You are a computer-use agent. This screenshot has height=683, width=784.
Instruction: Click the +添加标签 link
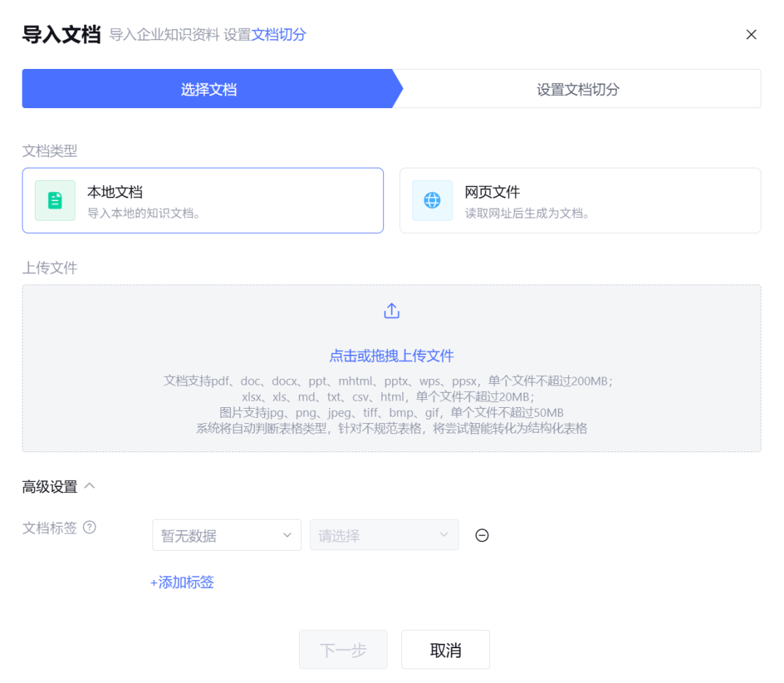pos(181,582)
